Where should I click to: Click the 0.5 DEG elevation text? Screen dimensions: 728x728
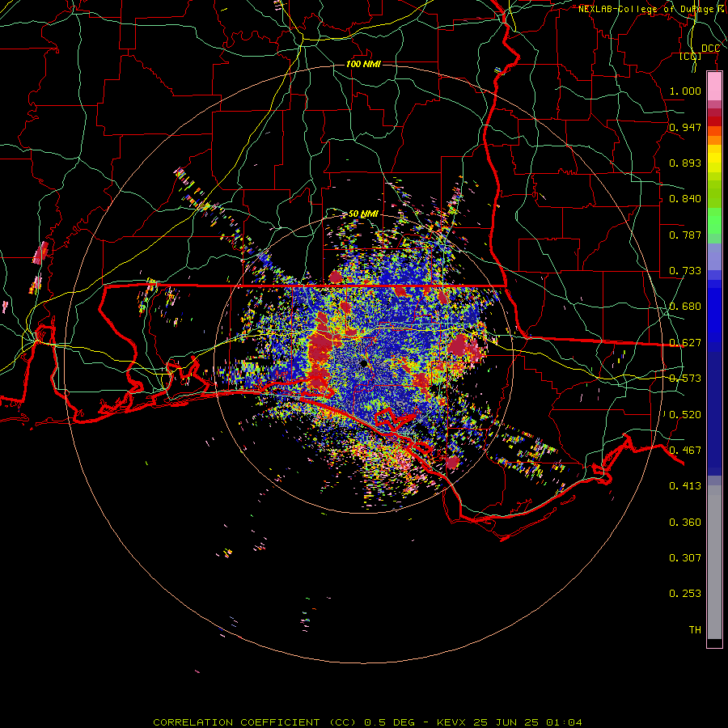tap(388, 722)
